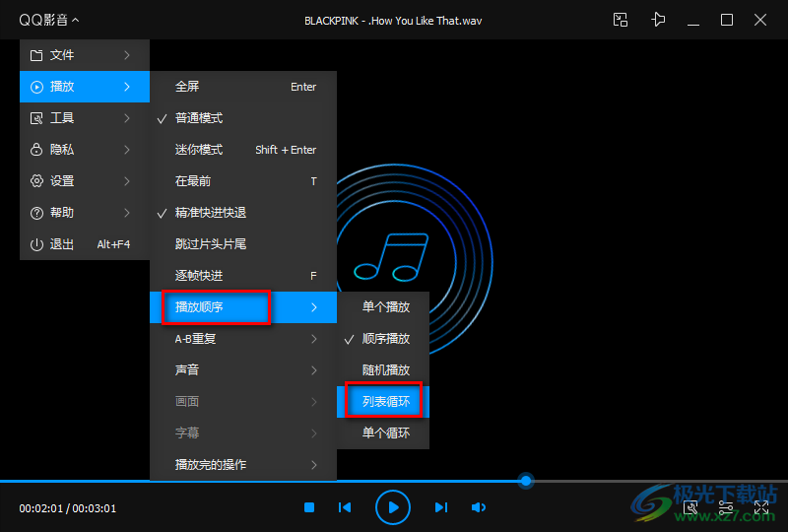Click the power icon beside 退出

click(x=36, y=244)
